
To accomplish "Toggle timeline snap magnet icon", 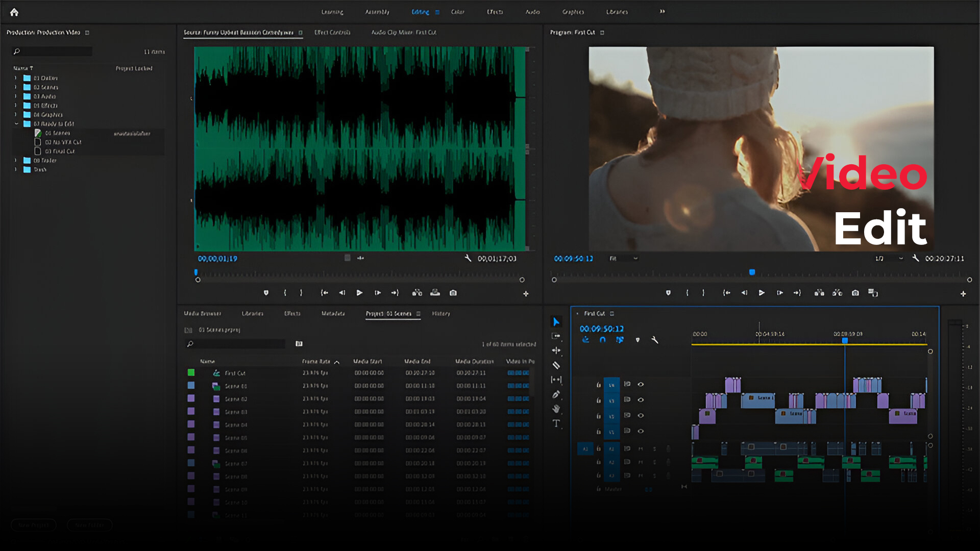I will tap(603, 340).
